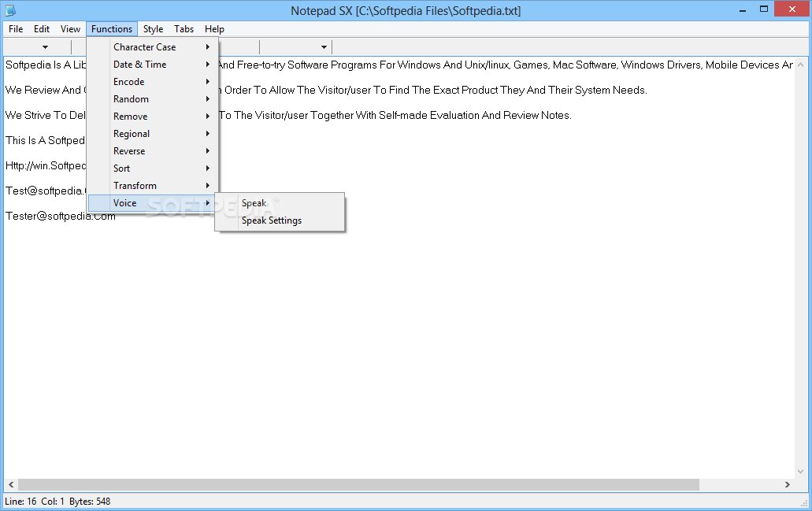
Task: Expand the Regional submenu
Action: tap(152, 134)
